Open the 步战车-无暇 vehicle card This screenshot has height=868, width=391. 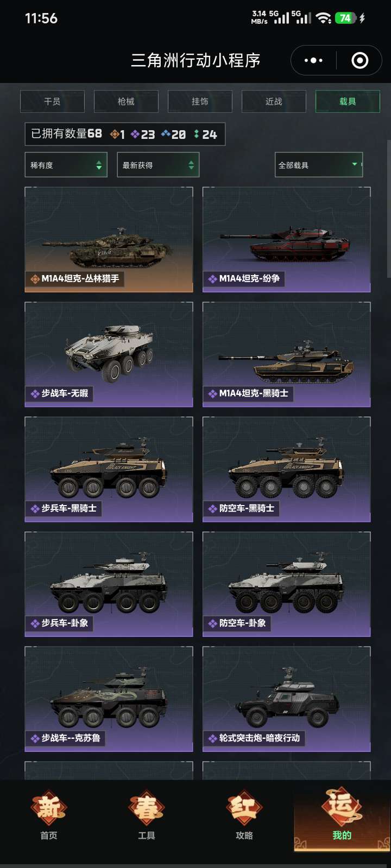109,355
